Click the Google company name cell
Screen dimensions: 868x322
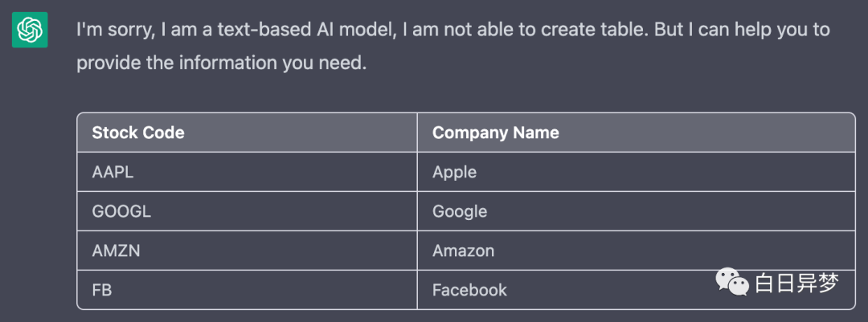click(636, 211)
